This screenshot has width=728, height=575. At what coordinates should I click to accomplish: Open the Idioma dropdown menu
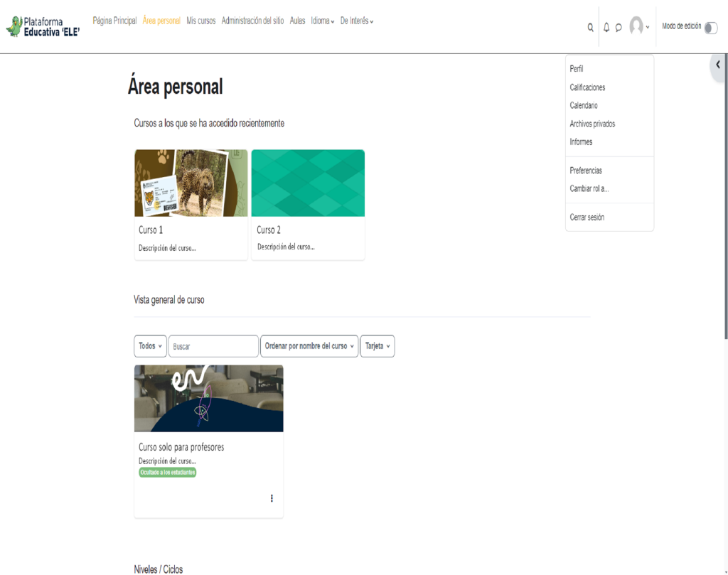pyautogui.click(x=322, y=21)
